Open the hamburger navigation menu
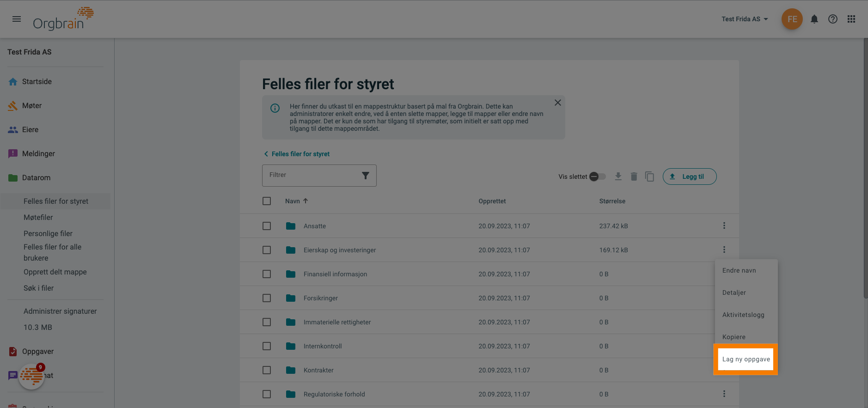Image resolution: width=868 pixels, height=408 pixels. click(17, 19)
